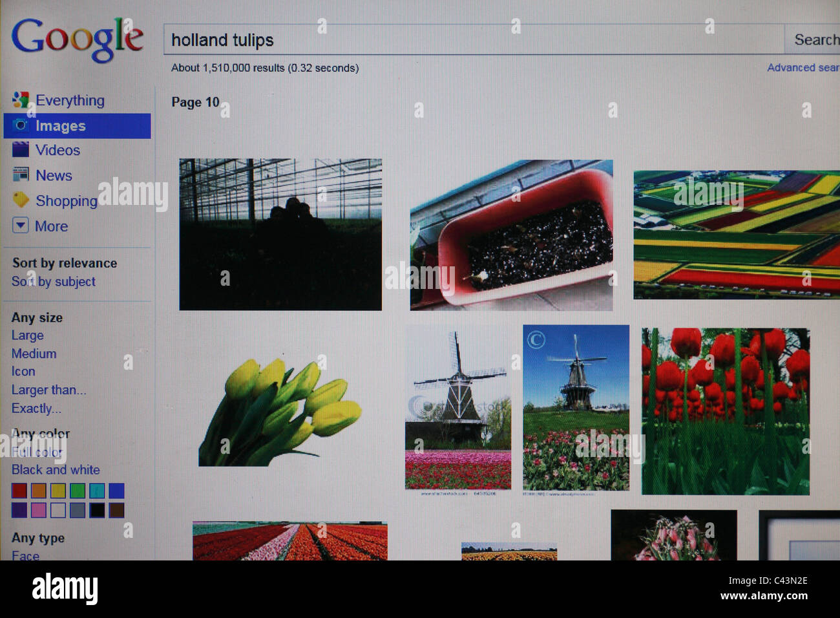The height and width of the screenshot is (618, 840).
Task: Open News search results
Action: 54,175
